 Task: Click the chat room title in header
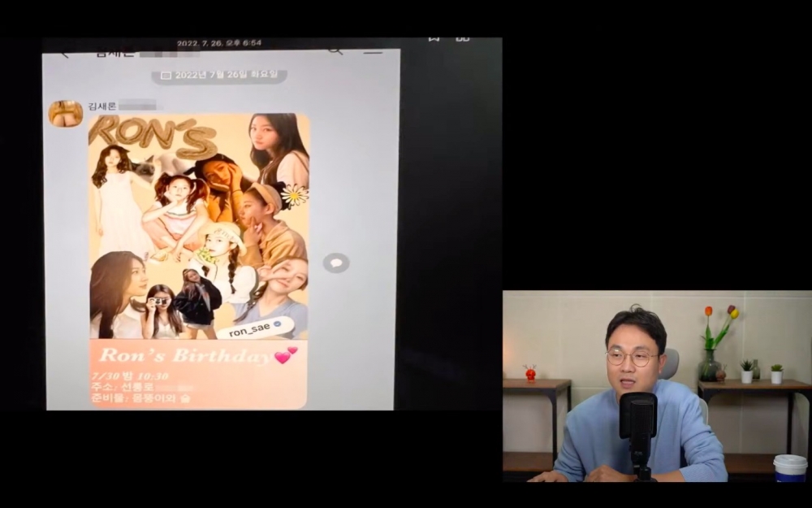tap(114, 54)
